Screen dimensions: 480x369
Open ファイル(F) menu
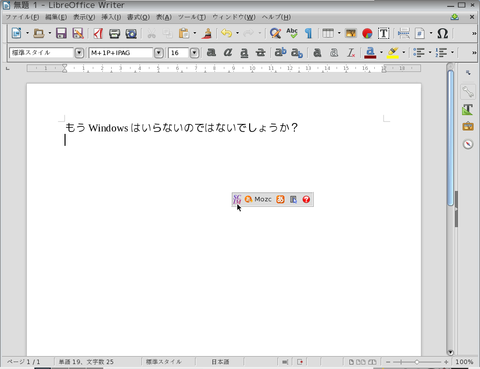[22, 17]
